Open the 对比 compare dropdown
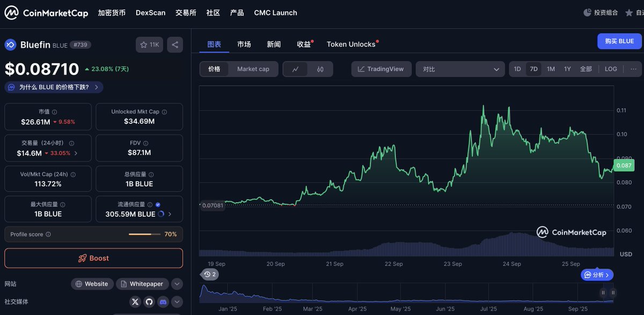 click(460, 69)
